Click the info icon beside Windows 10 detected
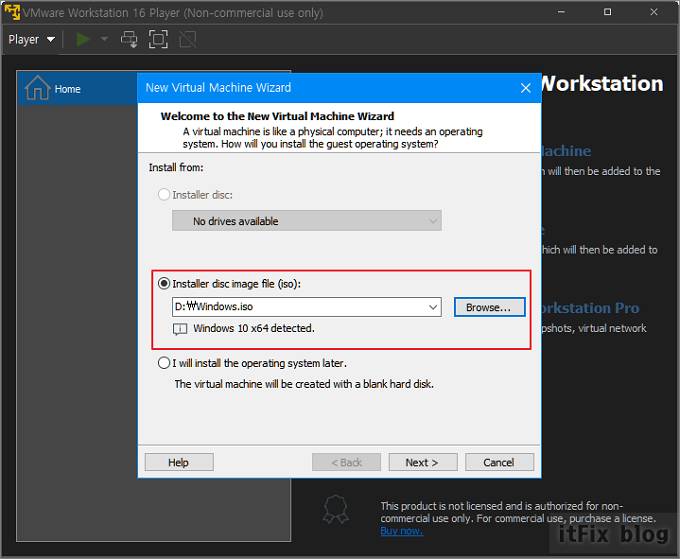 tap(180, 329)
